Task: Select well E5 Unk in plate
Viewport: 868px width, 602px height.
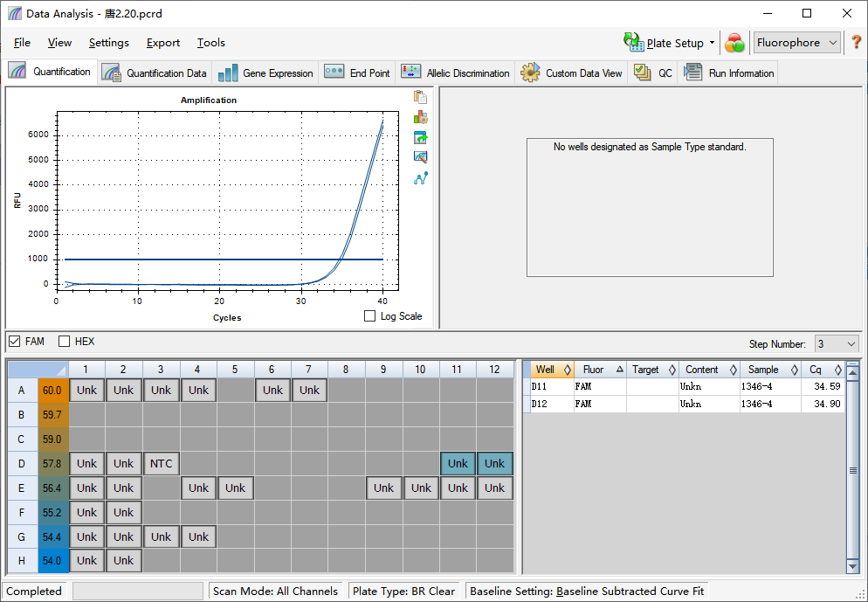Action: [x=235, y=488]
